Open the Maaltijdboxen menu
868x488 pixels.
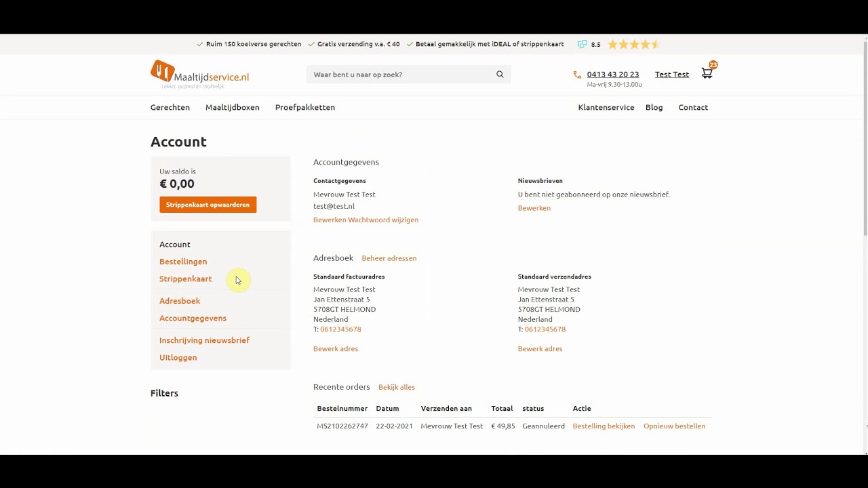click(233, 107)
